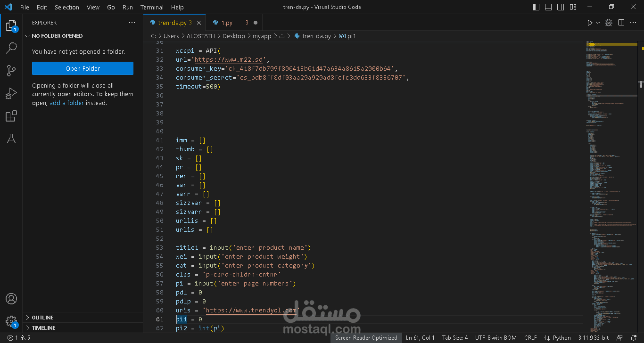The image size is (644, 343).
Task: Open Explorer Views and More Actions ellipsis
Action: [132, 23]
